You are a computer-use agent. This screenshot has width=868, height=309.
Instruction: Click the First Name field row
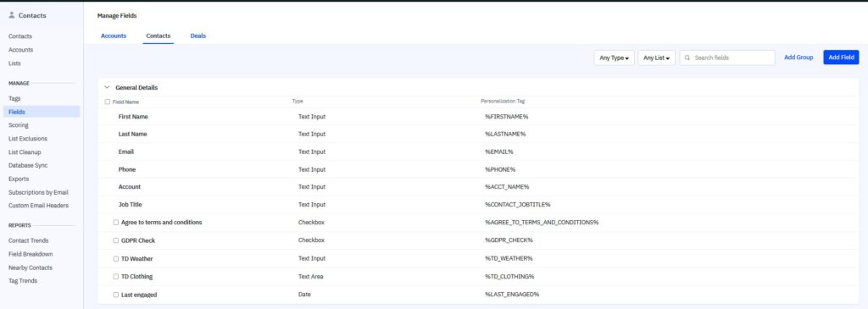478,117
